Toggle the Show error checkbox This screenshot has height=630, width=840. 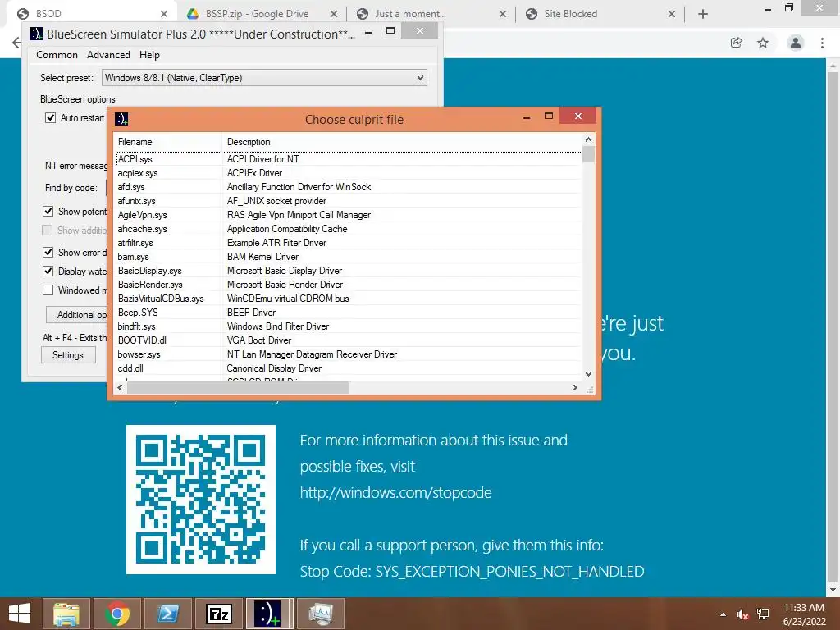(48, 253)
